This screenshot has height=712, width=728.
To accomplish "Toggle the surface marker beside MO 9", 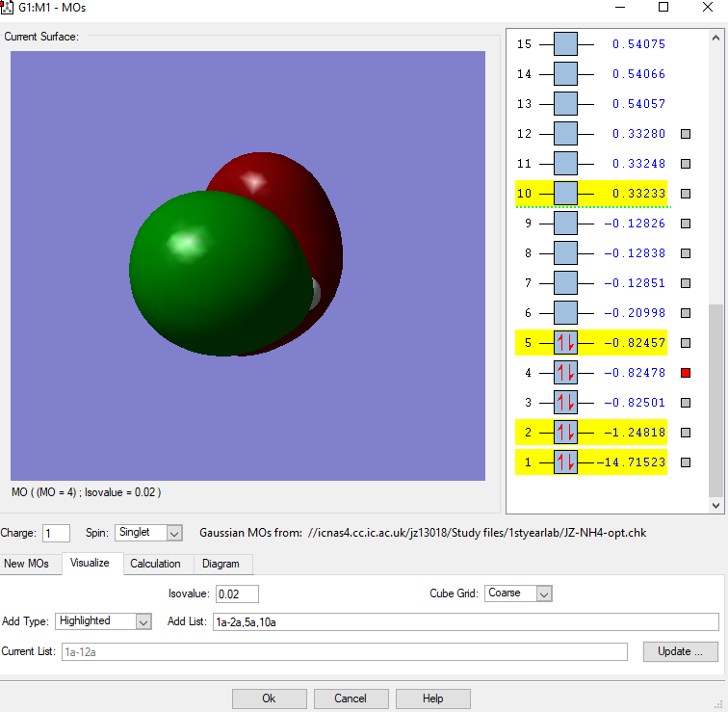I will coord(686,224).
